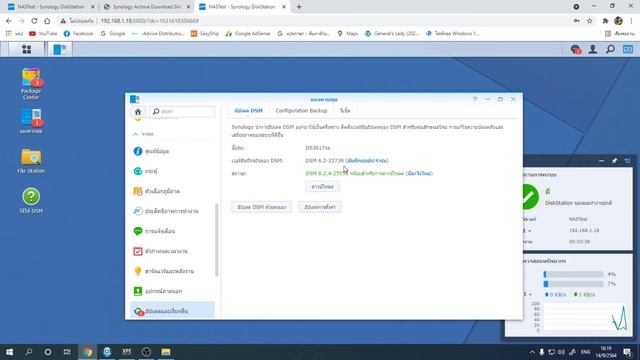
Task: Click Control Panel window help question mark
Action: (475, 99)
